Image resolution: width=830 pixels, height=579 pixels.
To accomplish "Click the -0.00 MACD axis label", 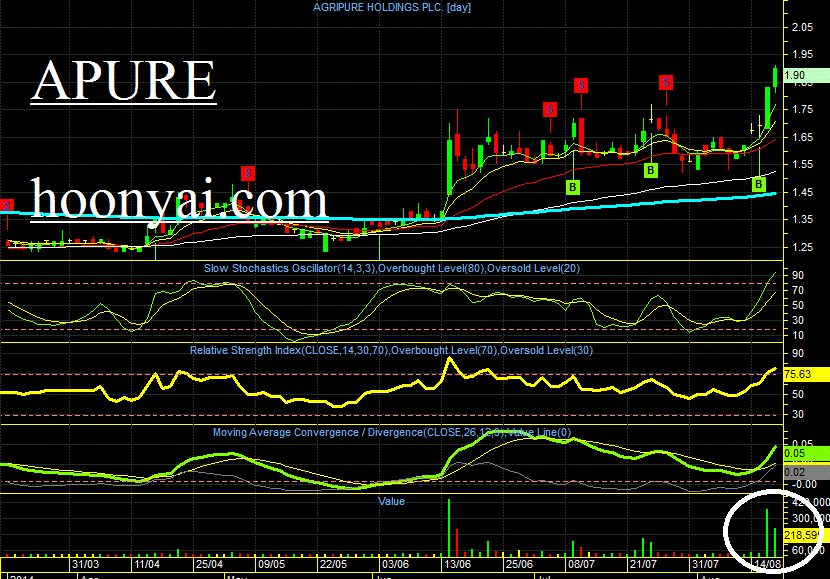I will point(804,484).
